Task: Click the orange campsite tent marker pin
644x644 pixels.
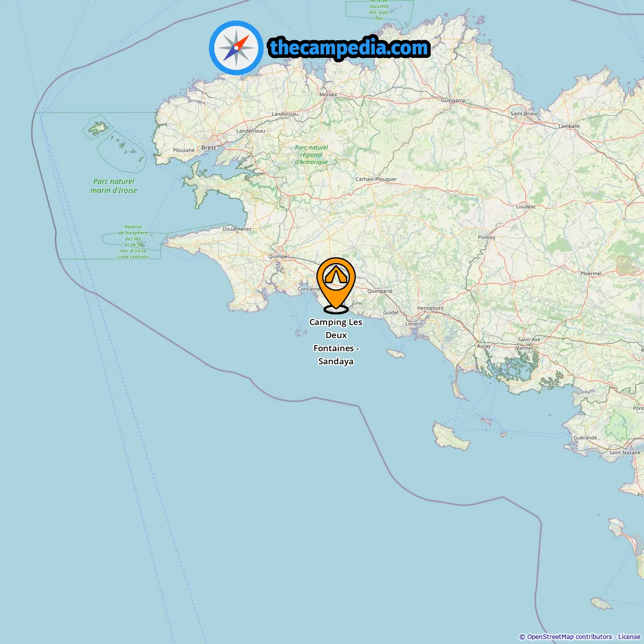Action: click(x=336, y=285)
